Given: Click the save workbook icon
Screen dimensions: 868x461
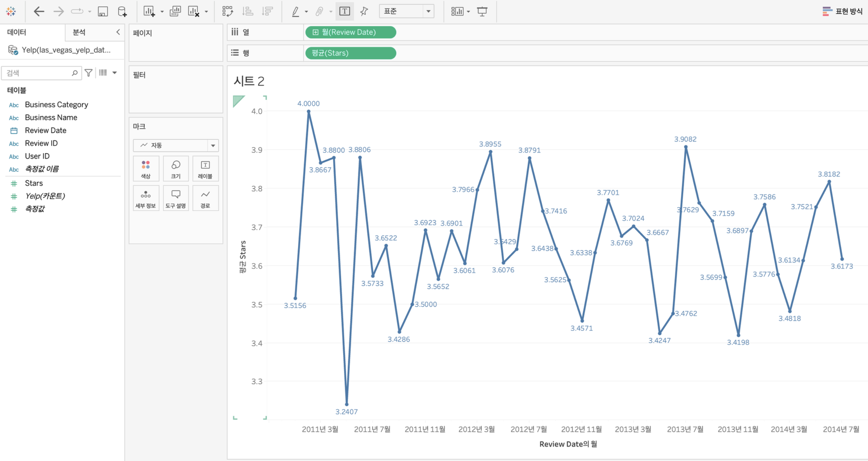Looking at the screenshot, I should [102, 12].
